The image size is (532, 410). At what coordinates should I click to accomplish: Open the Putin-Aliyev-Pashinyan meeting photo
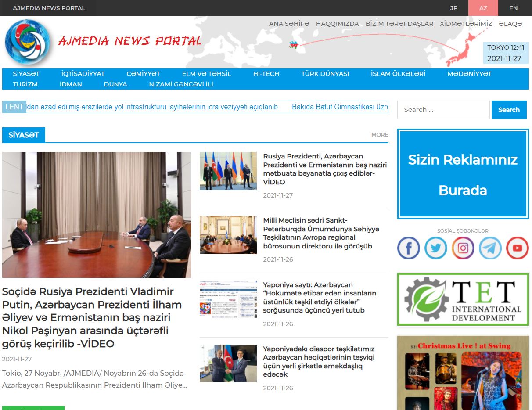pos(97,215)
